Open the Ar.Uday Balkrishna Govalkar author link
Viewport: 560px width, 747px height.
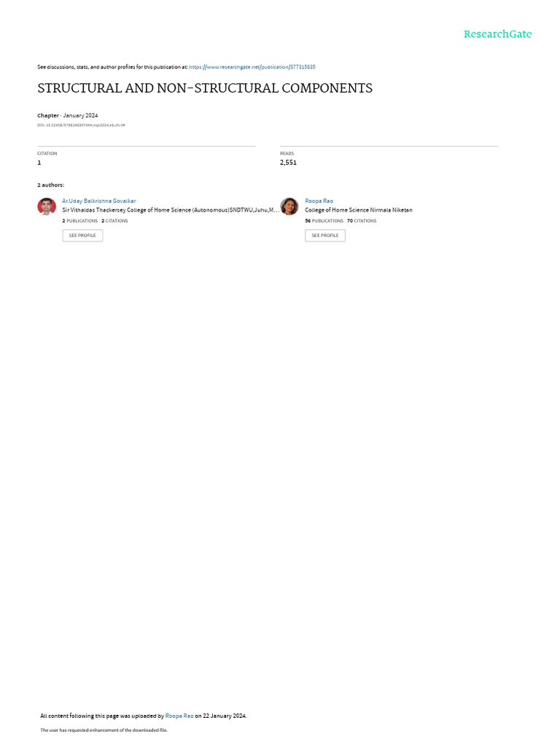coord(99,201)
